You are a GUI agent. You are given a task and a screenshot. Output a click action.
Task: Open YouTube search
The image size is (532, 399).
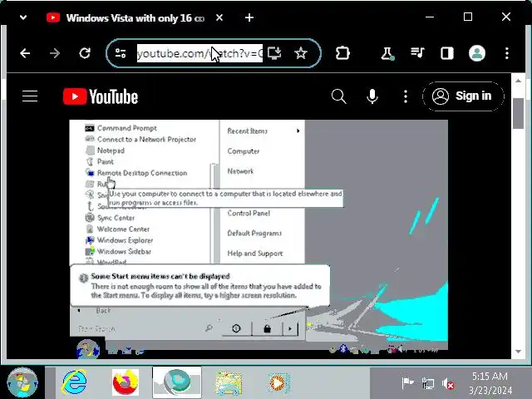338,96
